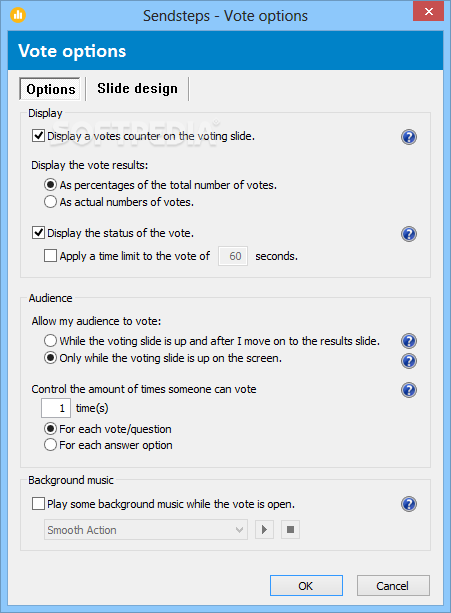Open help for background music option
This screenshot has height=613, width=451.
[409, 504]
